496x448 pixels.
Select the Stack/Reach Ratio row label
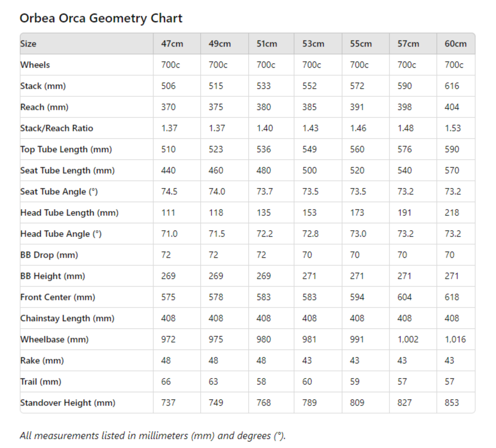click(57, 128)
